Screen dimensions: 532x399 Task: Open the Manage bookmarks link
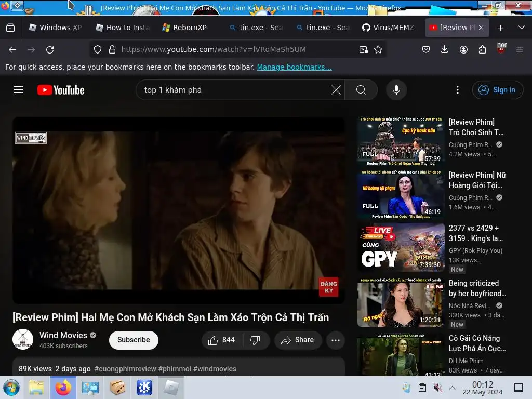[x=294, y=67]
